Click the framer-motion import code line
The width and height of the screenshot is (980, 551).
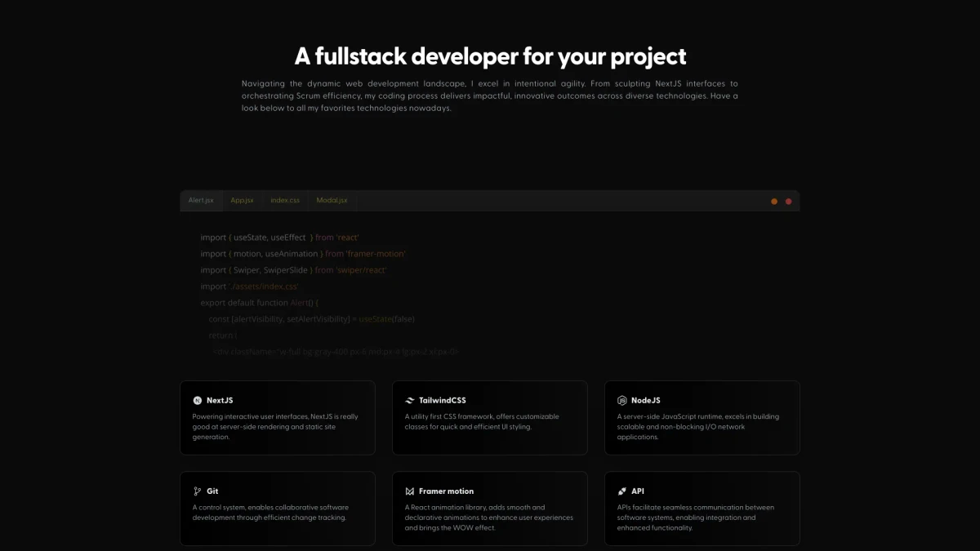click(x=303, y=254)
